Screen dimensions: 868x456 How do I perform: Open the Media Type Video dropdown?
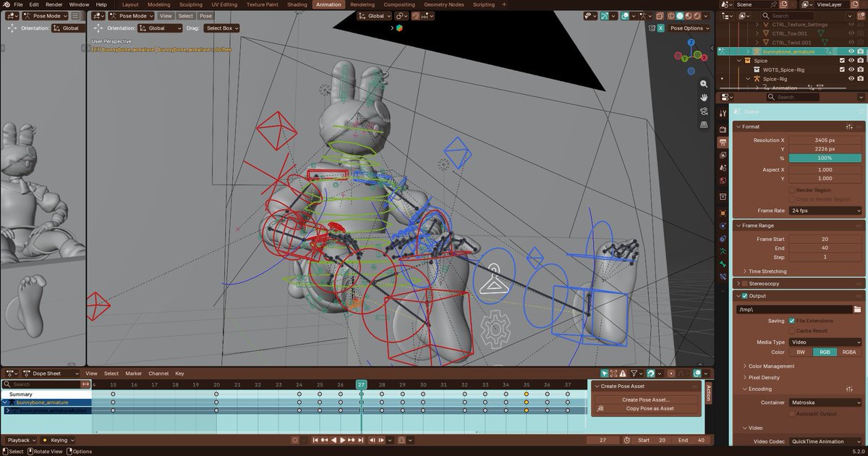tap(825, 342)
